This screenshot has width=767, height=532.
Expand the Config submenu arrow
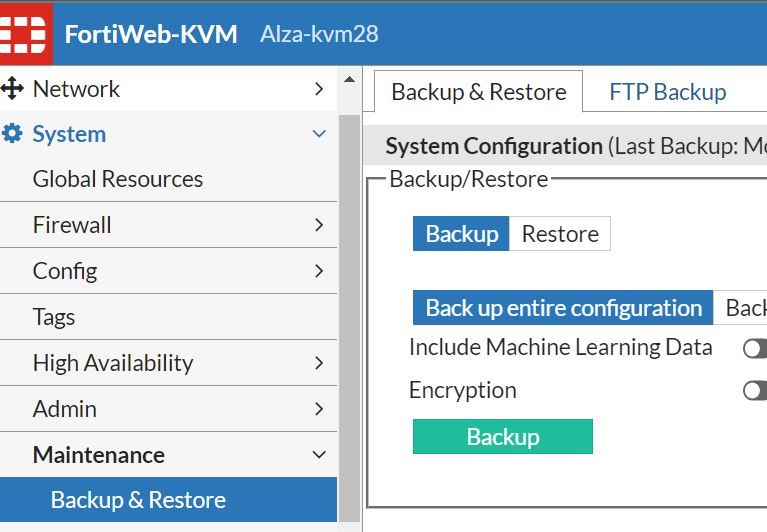[x=319, y=271]
